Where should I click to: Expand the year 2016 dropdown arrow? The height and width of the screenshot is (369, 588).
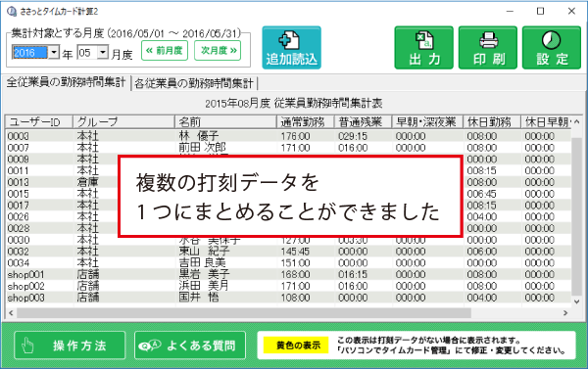tap(54, 52)
